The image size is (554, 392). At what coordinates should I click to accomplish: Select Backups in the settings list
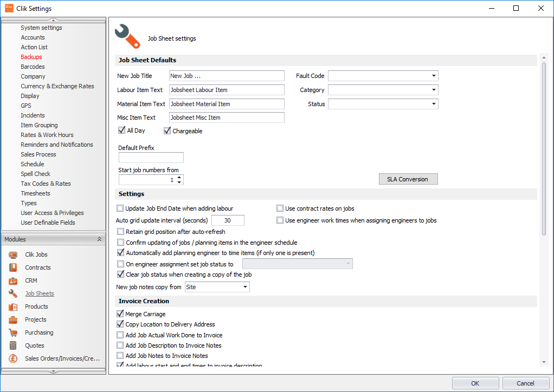pyautogui.click(x=31, y=56)
